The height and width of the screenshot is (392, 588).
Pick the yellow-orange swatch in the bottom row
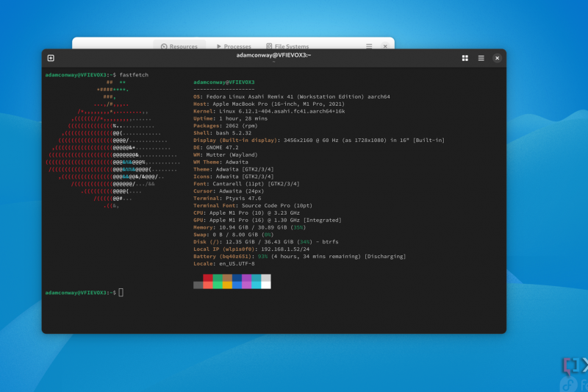[x=227, y=285]
